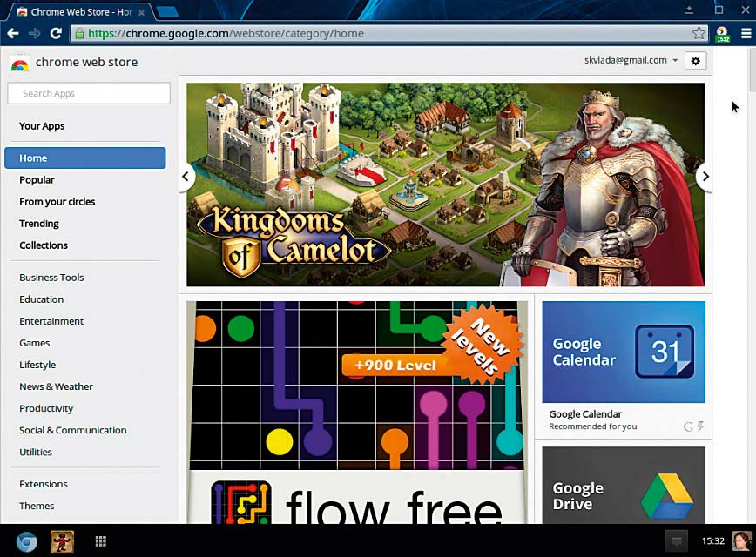Screen dimensions: 756x557
Task: Click the Google Calendar title text
Action: click(585, 414)
